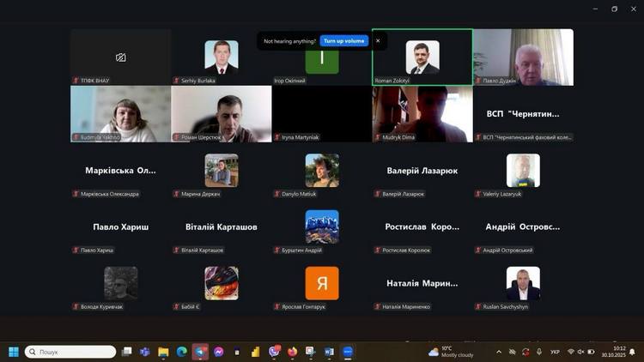Expand the hidden system tray icons chevron

(499, 352)
